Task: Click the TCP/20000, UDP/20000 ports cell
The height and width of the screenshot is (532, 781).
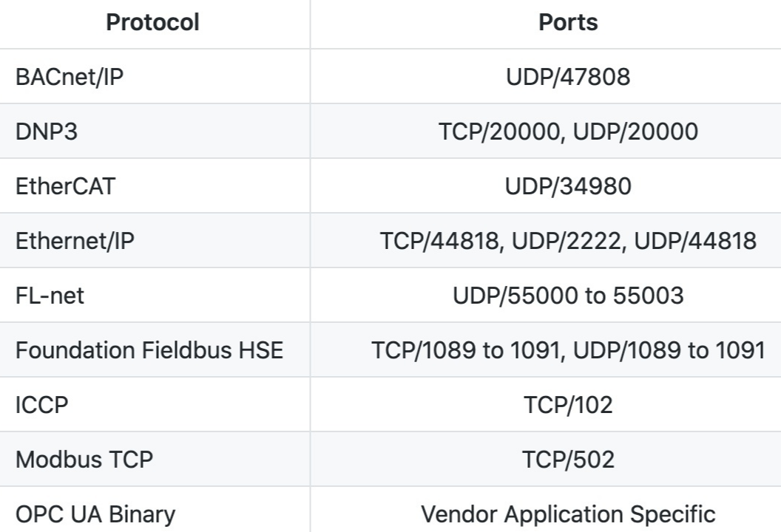Action: [x=568, y=132]
